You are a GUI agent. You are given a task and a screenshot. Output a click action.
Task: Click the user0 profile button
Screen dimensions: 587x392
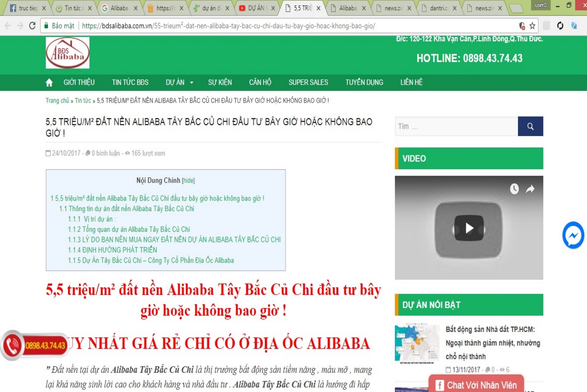(x=540, y=5)
